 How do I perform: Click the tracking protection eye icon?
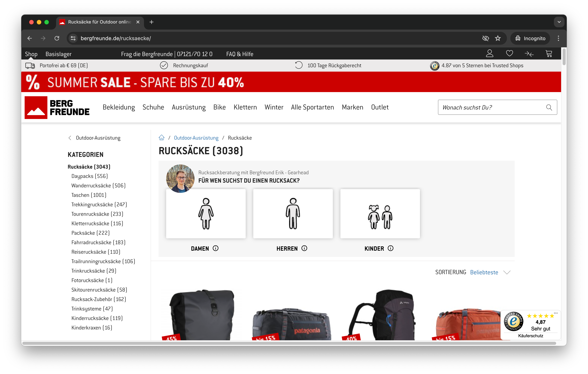pos(486,38)
